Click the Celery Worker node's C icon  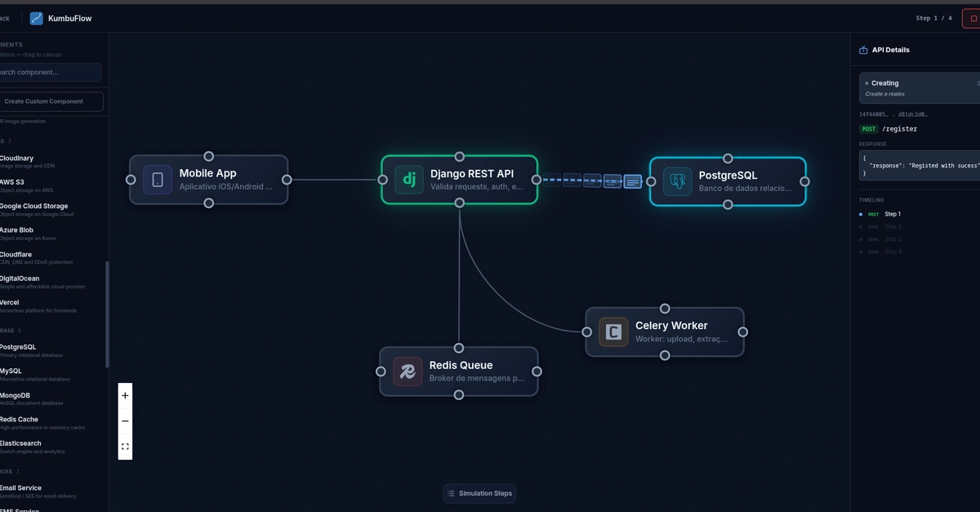click(613, 332)
